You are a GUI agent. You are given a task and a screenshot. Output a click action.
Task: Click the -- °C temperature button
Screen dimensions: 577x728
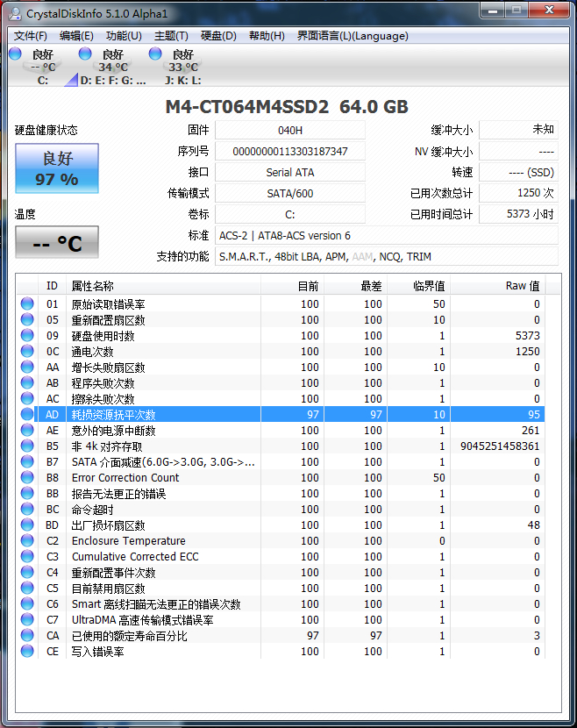[x=57, y=242]
